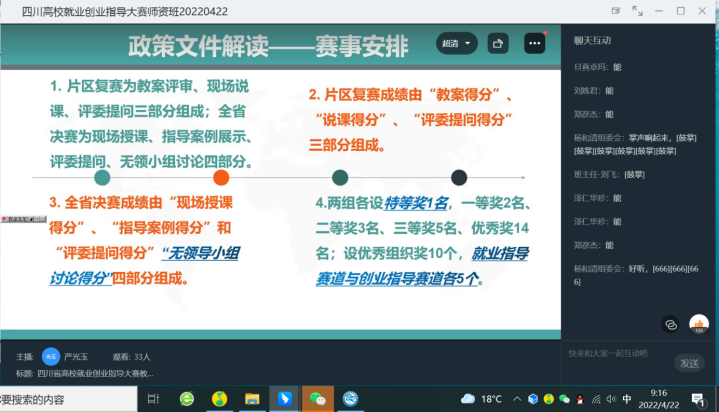Click the share livestream icon

click(x=498, y=44)
